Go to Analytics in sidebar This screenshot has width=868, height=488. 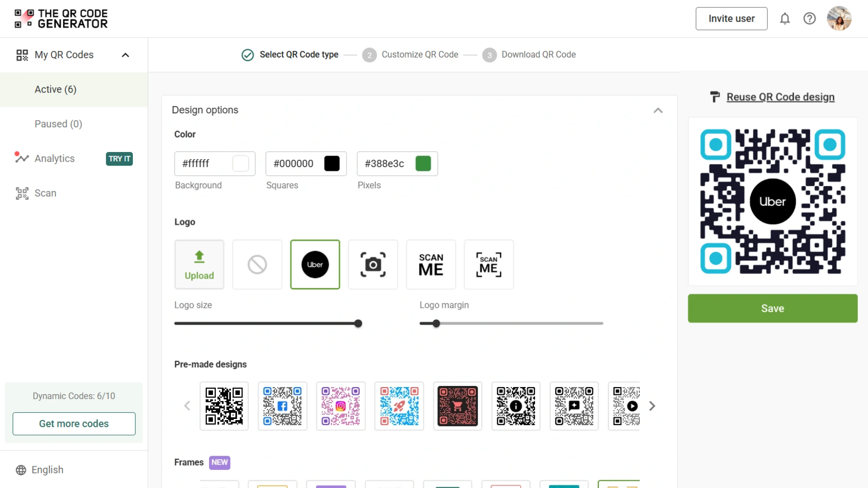tap(54, 158)
